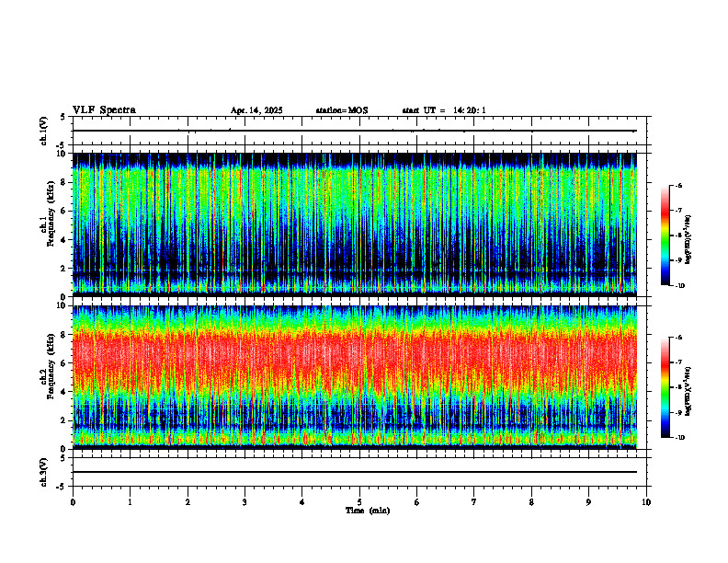728x563 pixels.
Task: Click inside the ch.1 spectrogram panel
Action: pyautogui.click(x=355, y=224)
